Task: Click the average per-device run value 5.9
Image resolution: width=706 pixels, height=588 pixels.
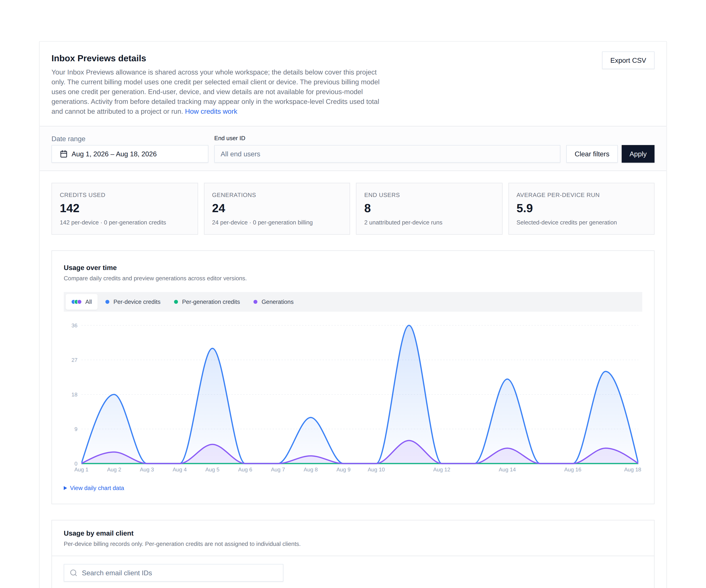Action: click(524, 208)
